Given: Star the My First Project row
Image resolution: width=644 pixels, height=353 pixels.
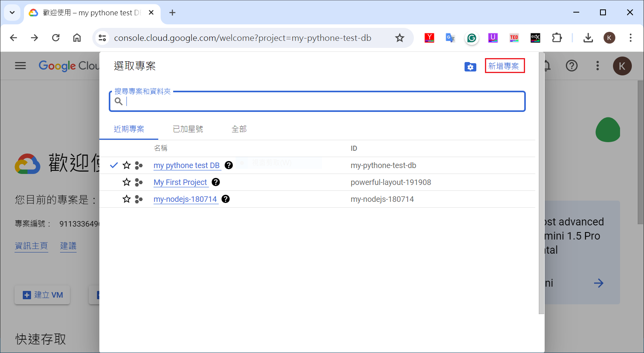Looking at the screenshot, I should 126,182.
